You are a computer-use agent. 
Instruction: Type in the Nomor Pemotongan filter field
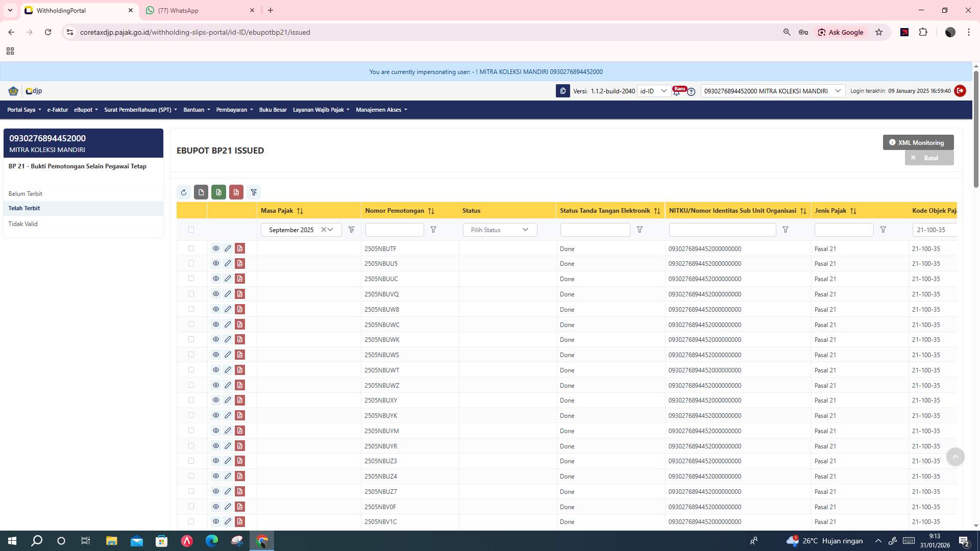(394, 230)
